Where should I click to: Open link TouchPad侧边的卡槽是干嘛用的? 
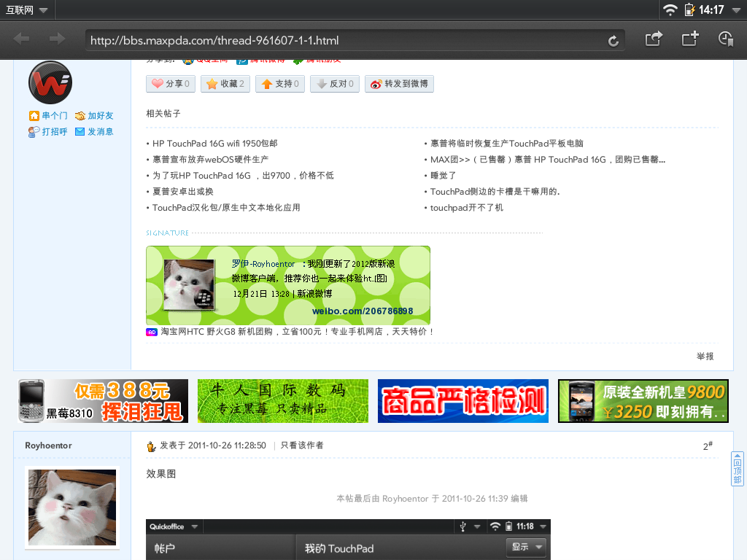tap(495, 192)
